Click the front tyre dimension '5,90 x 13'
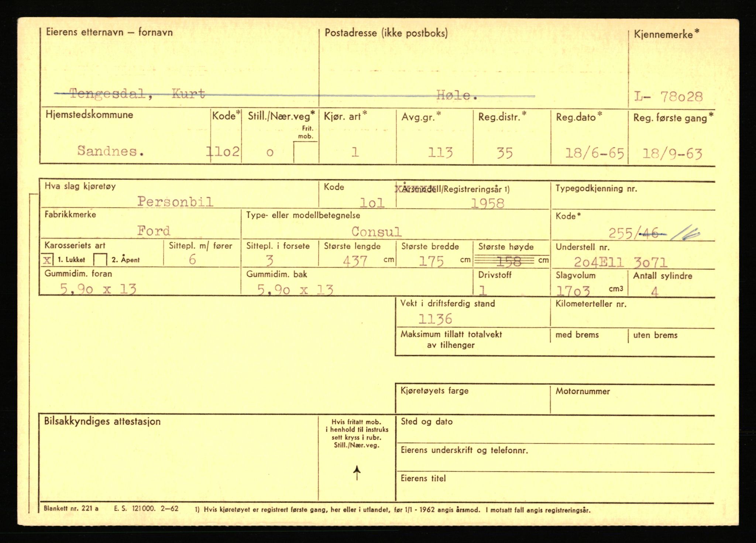 pyautogui.click(x=98, y=289)
